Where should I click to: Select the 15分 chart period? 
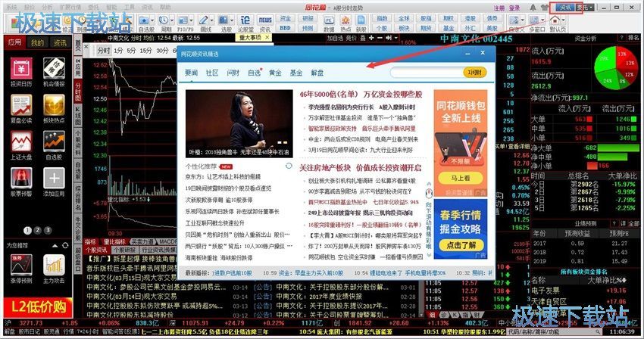coord(145,51)
